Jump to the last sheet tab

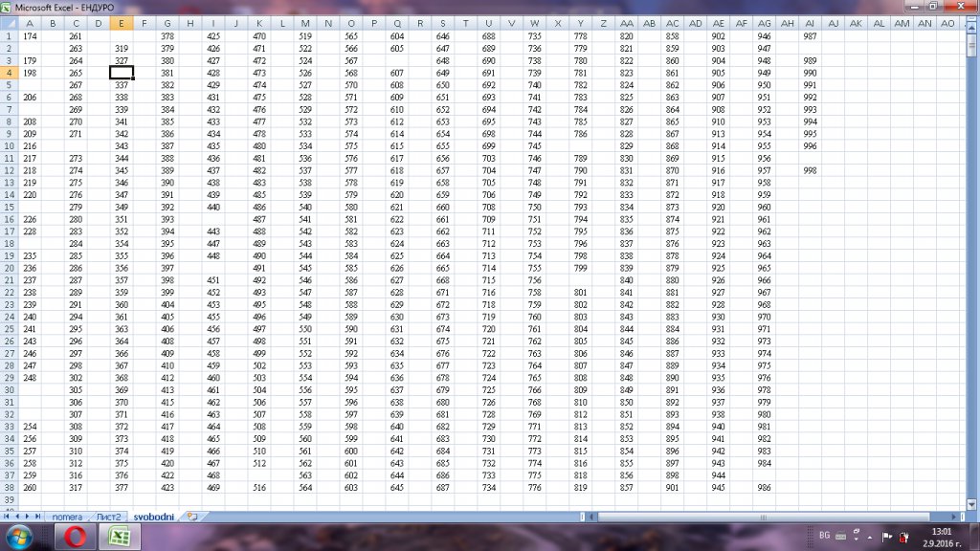pyautogui.click(x=37, y=517)
